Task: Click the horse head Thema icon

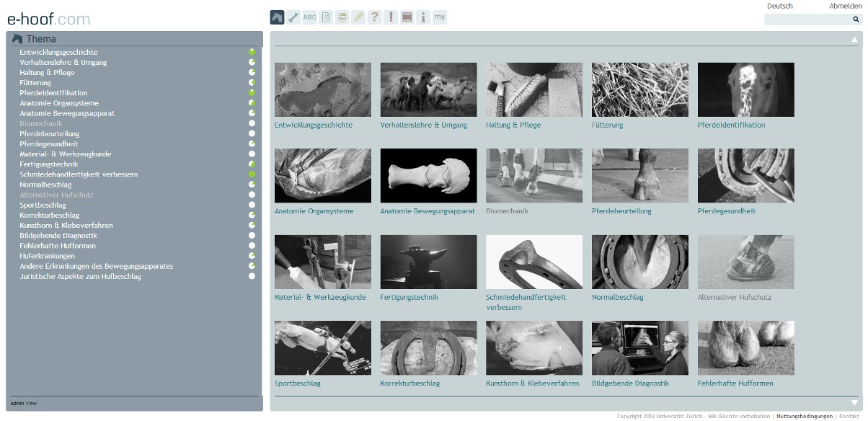Action: coord(277,17)
